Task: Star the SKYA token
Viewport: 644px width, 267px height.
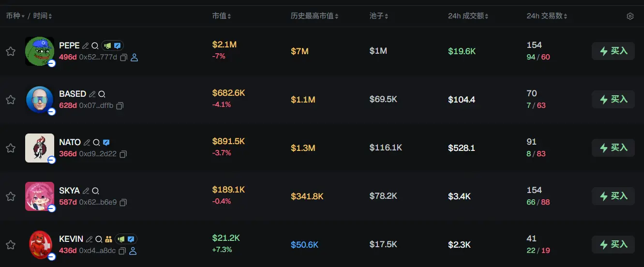Action: [x=11, y=196]
